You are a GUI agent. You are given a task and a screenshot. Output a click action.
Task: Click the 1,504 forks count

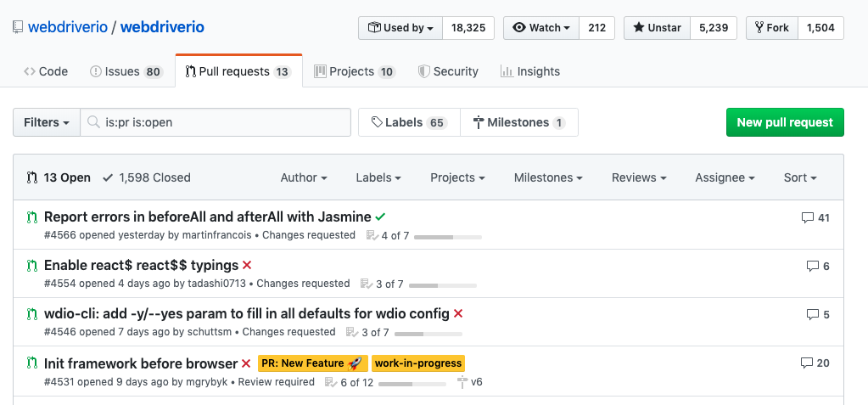pyautogui.click(x=820, y=28)
